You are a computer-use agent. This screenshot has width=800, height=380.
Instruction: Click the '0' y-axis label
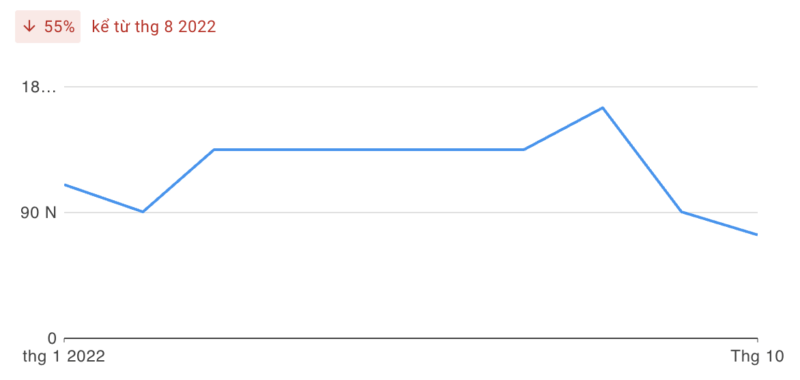point(52,338)
